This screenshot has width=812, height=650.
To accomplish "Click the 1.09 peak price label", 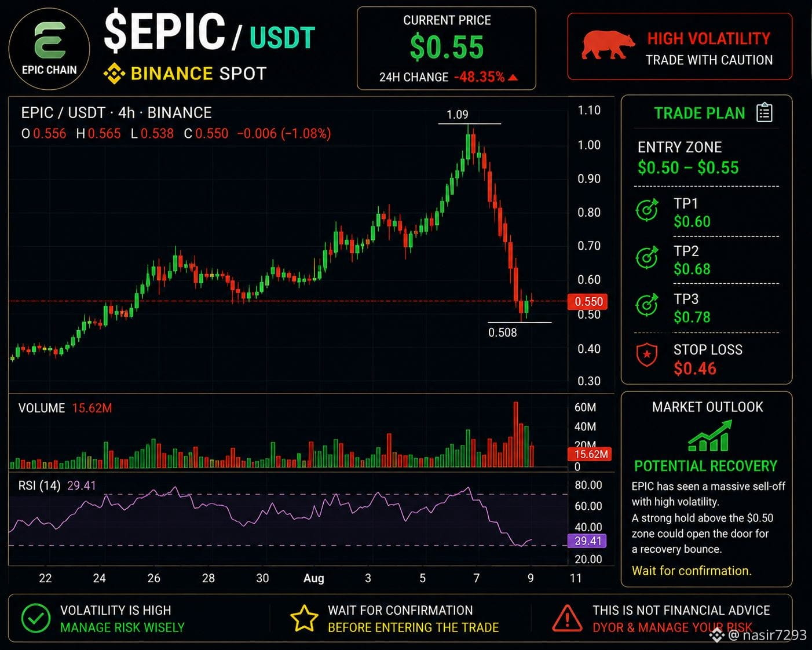I will pyautogui.click(x=458, y=115).
